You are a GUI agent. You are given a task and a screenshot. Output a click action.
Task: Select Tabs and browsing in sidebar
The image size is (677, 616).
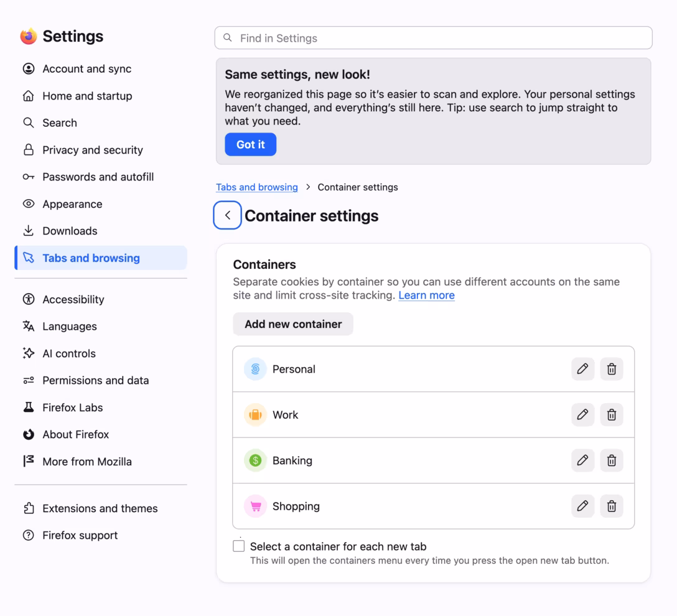pos(101,258)
